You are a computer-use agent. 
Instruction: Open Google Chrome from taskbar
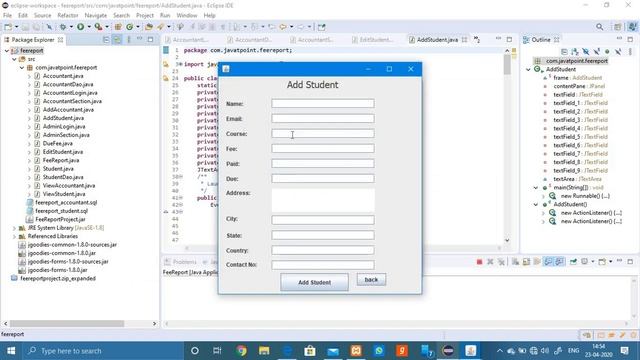pyautogui.click(x=241, y=351)
